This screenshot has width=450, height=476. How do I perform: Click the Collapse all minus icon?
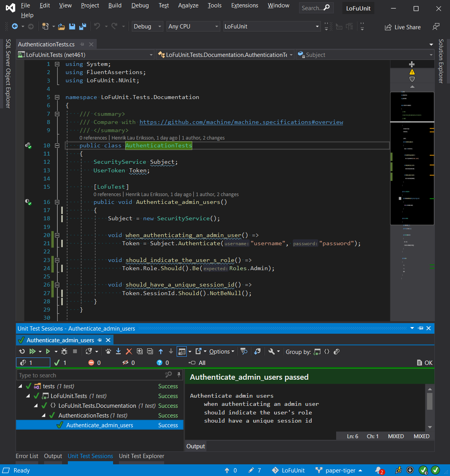click(150, 351)
